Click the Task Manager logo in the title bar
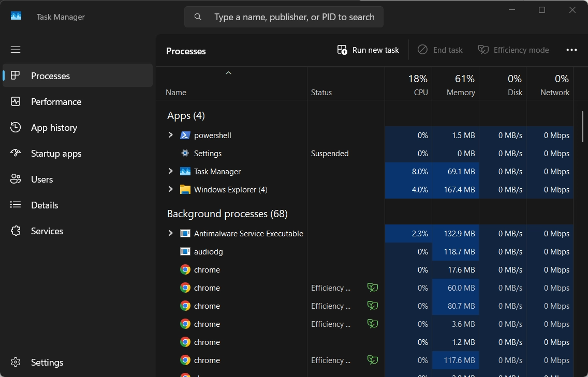The width and height of the screenshot is (588, 377). (x=16, y=16)
